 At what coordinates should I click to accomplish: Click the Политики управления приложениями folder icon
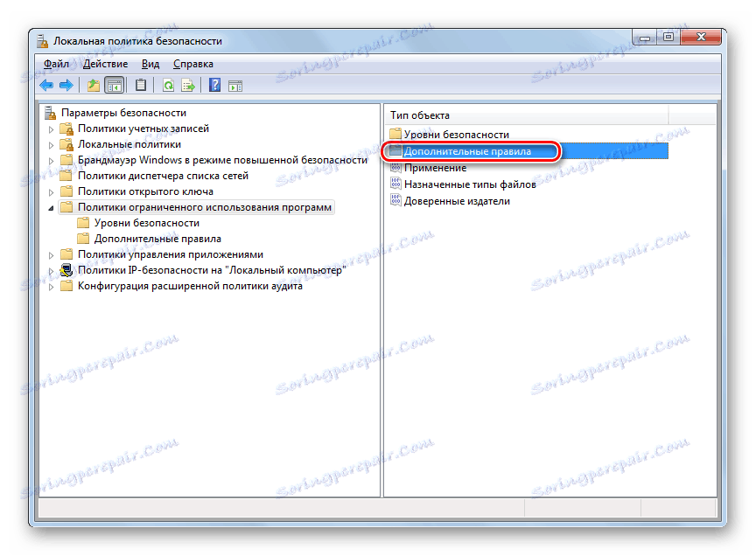(x=66, y=254)
